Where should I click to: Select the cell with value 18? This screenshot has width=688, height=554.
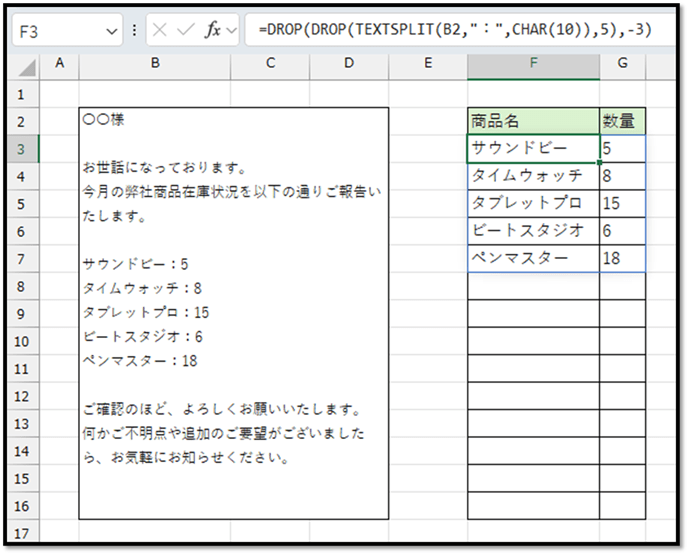click(622, 258)
